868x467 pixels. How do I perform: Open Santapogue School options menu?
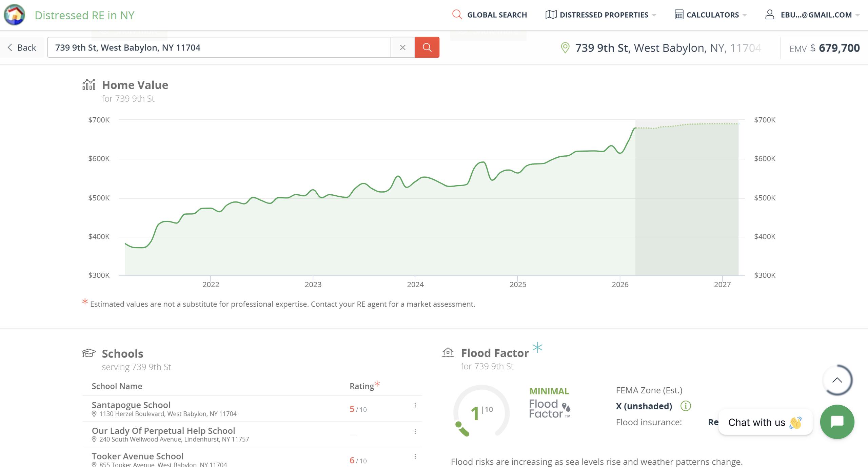[x=415, y=405]
